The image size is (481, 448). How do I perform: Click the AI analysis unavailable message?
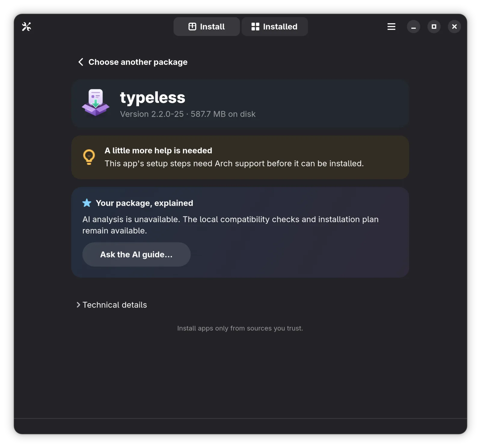[x=231, y=225]
